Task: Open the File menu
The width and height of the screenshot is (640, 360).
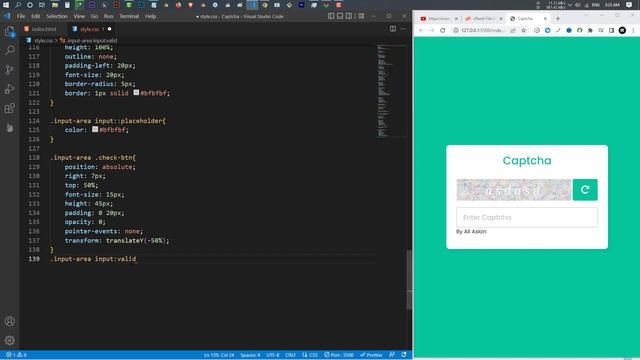Action: (21, 16)
